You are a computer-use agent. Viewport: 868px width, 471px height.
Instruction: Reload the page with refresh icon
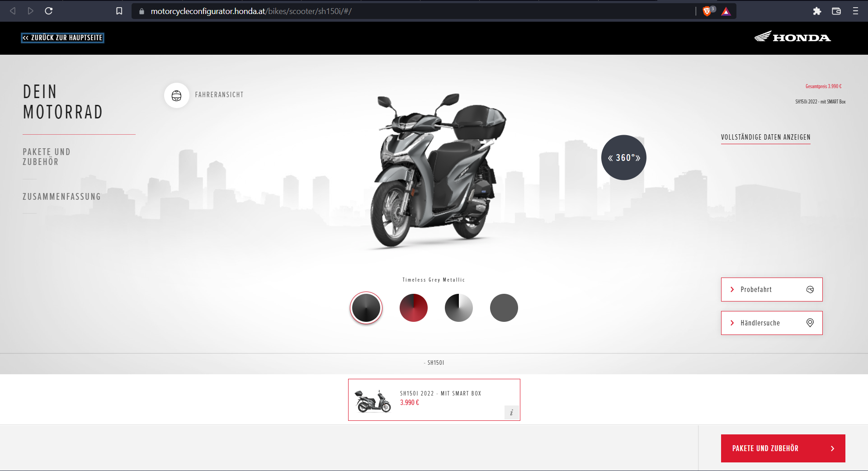click(x=49, y=11)
